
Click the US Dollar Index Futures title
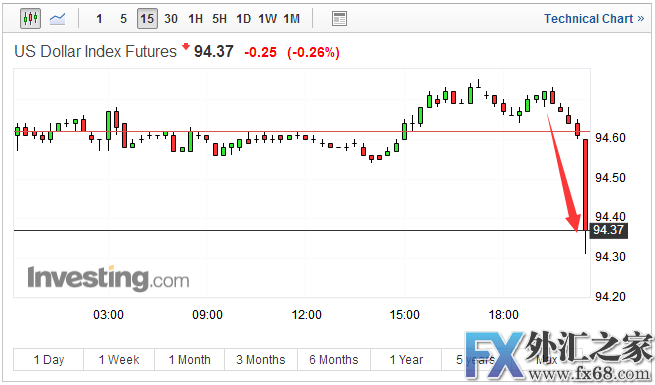[96, 51]
